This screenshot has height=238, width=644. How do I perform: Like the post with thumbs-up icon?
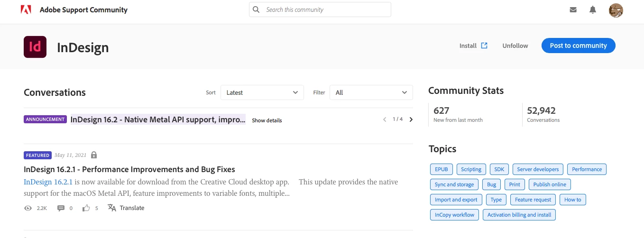tap(86, 208)
